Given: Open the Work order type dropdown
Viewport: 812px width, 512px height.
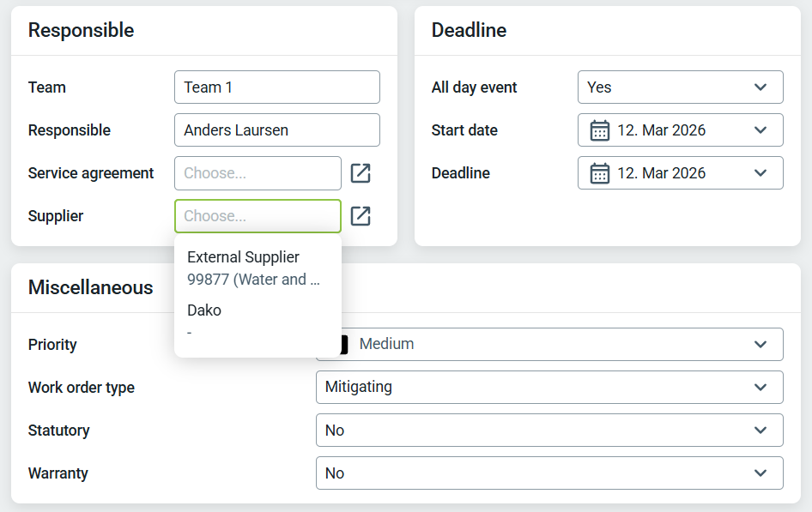Looking at the screenshot, I should point(760,387).
